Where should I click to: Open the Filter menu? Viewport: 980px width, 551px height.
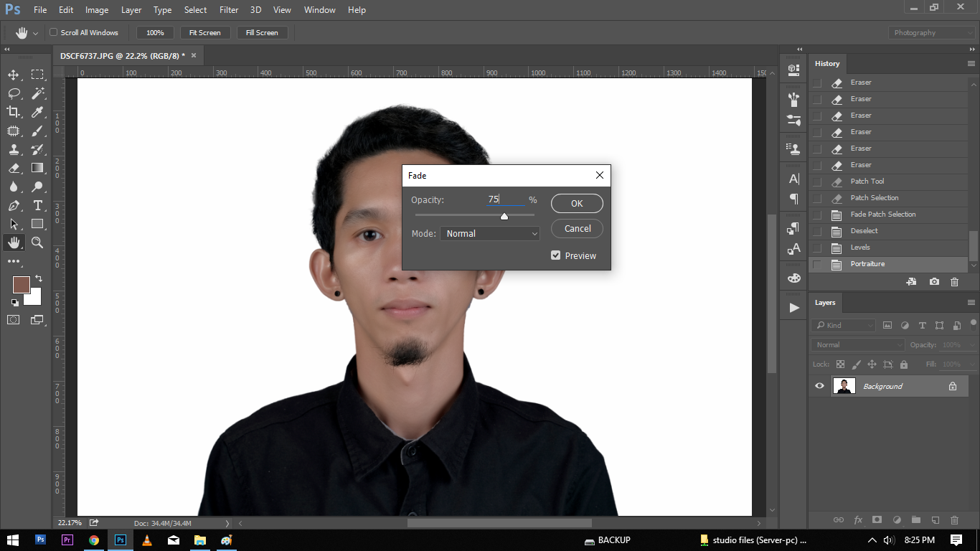point(229,10)
